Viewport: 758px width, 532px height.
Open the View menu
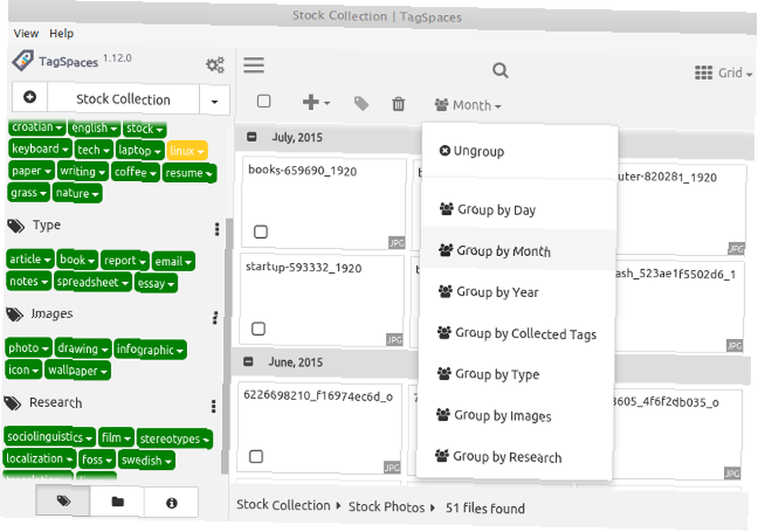[26, 33]
